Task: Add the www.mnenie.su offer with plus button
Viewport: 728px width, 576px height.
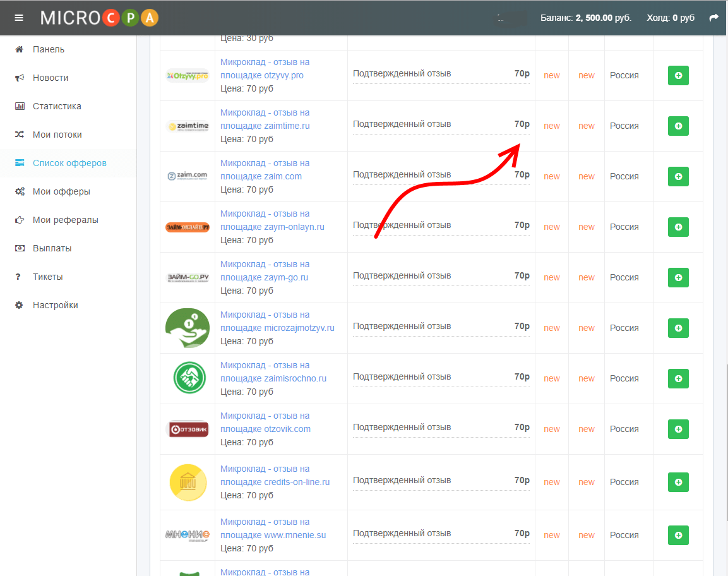Action: (678, 535)
